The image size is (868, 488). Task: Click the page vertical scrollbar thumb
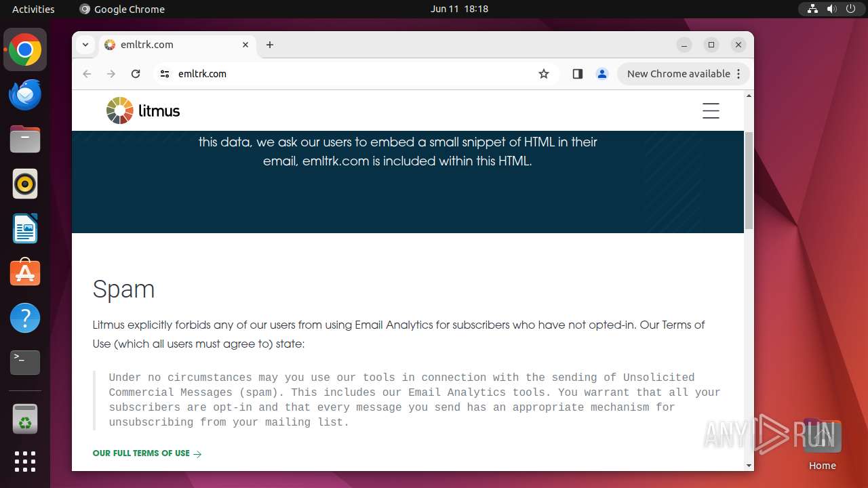749,181
